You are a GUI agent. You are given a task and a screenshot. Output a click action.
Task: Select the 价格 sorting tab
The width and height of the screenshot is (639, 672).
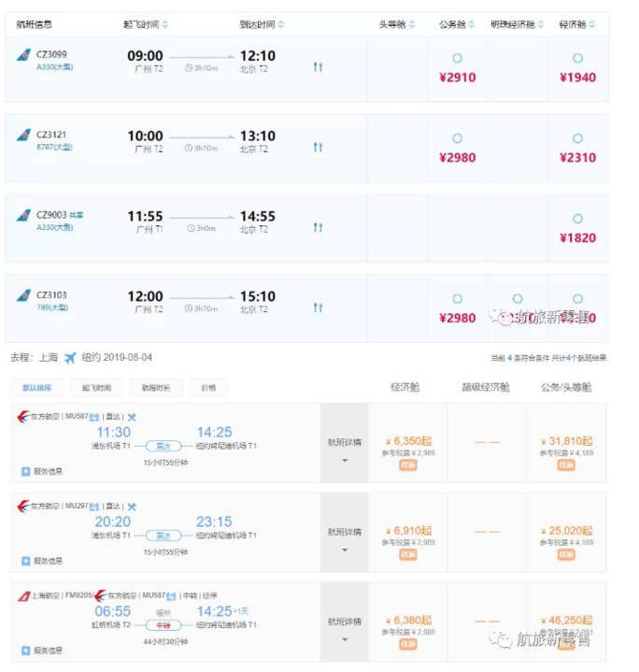[x=207, y=388]
